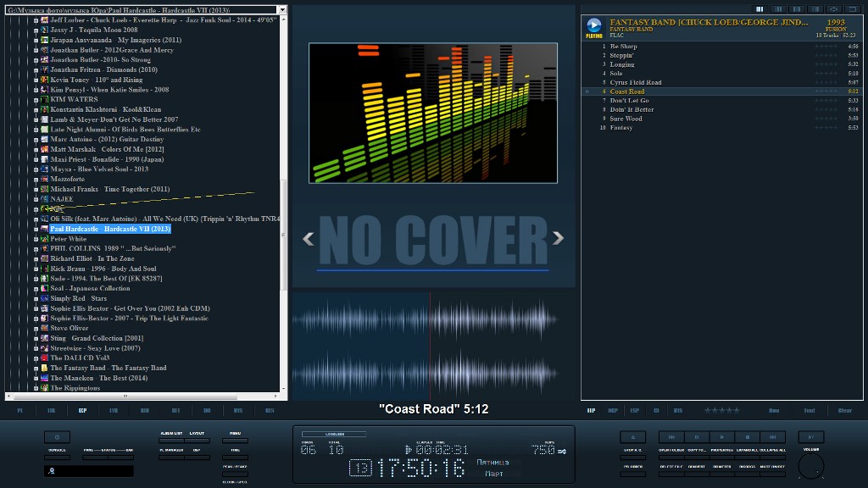Click the blue Playing icon in album header
This screenshot has width=868, height=488.
(594, 26)
